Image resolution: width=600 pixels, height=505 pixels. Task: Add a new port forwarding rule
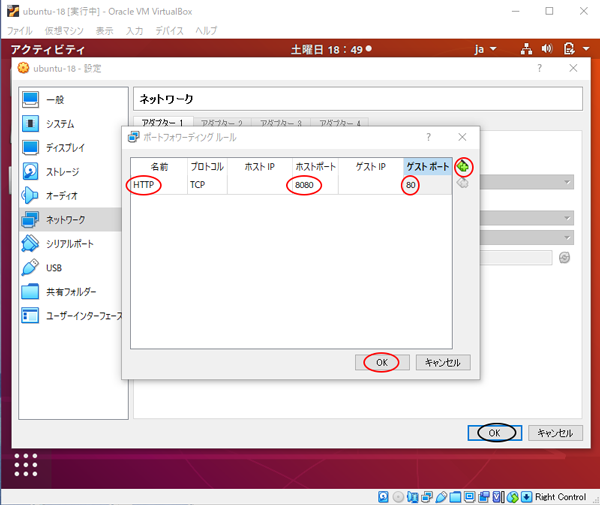pos(463,167)
